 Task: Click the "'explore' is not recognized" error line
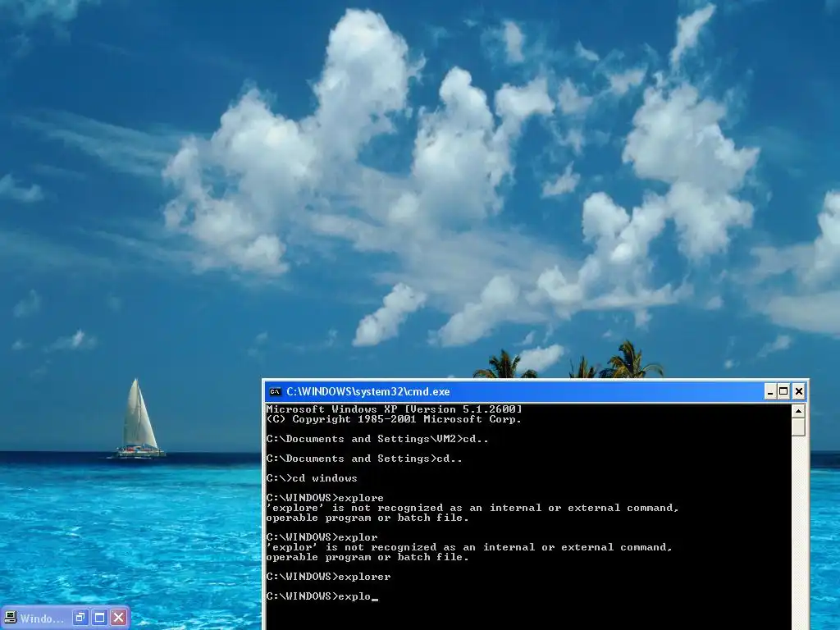pos(472,508)
